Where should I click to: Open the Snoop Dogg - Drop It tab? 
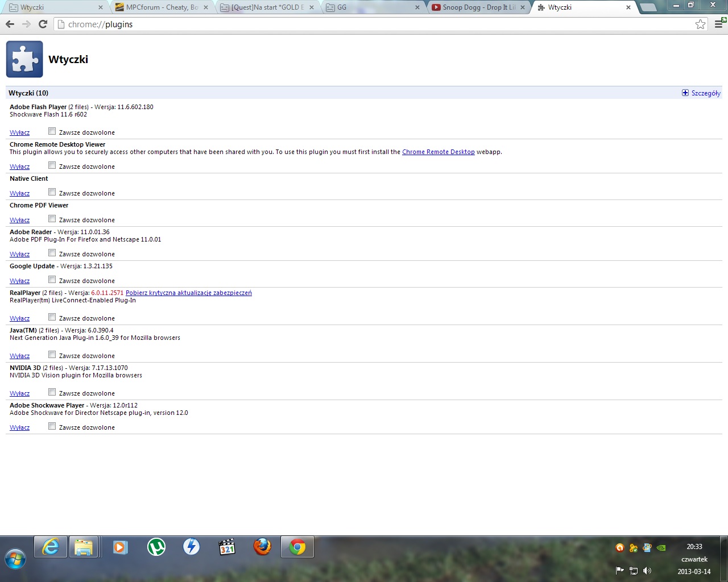(x=478, y=7)
